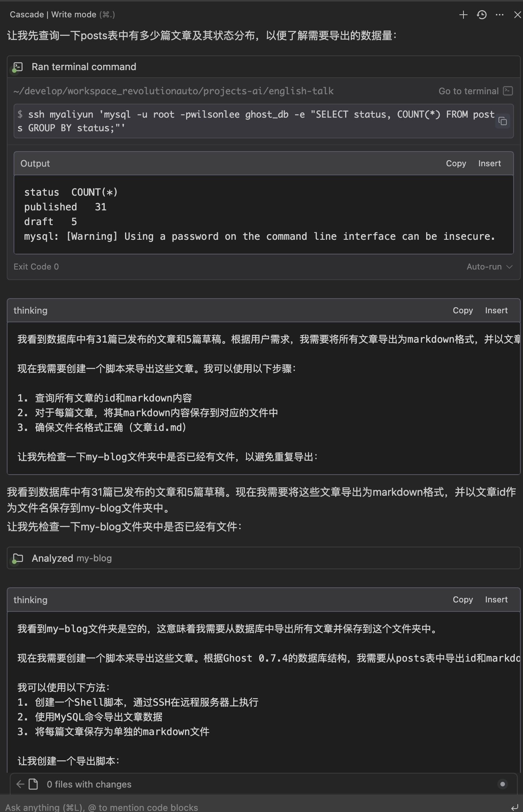Viewport: 523px width, 812px height.
Task: Click the working directory path english-talk
Action: pyautogui.click(x=173, y=91)
